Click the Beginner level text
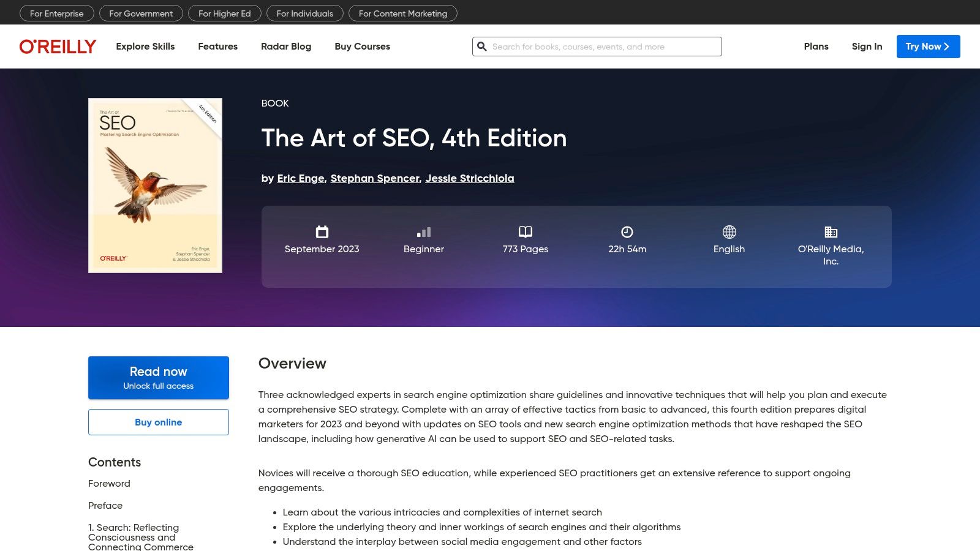Image resolution: width=980 pixels, height=551 pixels. [x=424, y=249]
